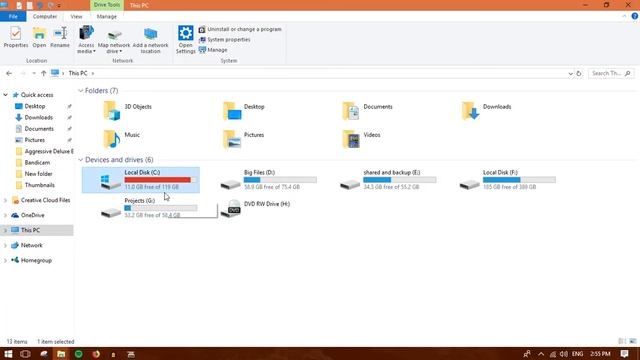This screenshot has height=360, width=640.
Task: Open the Windows Start menu
Action: point(8,354)
